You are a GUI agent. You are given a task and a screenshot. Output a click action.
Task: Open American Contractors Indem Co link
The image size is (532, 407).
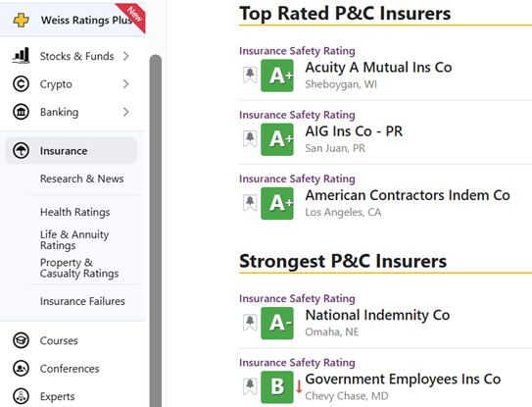(408, 195)
